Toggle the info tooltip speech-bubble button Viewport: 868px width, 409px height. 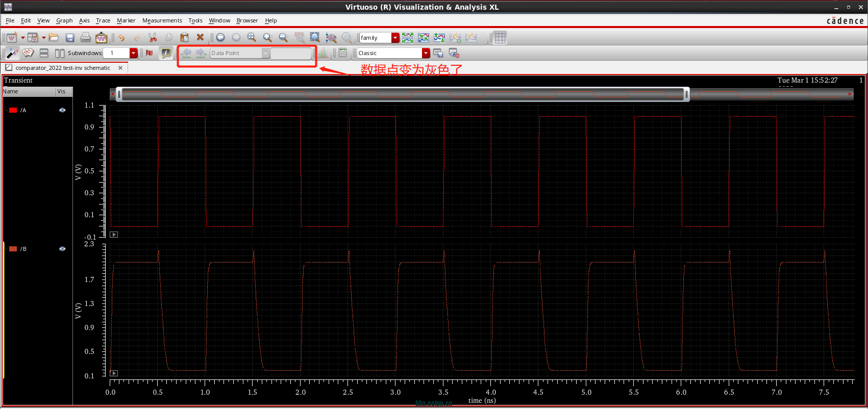pyautogui.click(x=166, y=53)
